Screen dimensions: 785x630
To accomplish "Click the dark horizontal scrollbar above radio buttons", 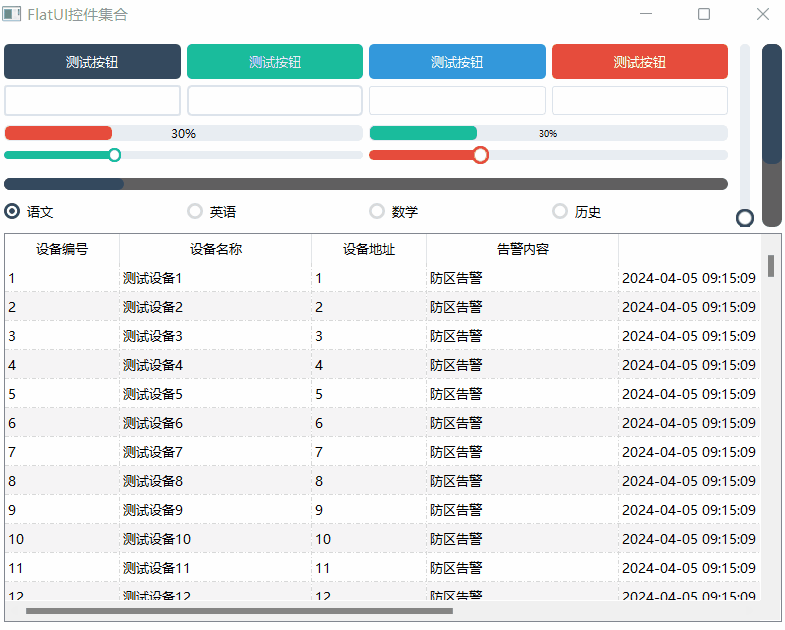I will click(366, 184).
